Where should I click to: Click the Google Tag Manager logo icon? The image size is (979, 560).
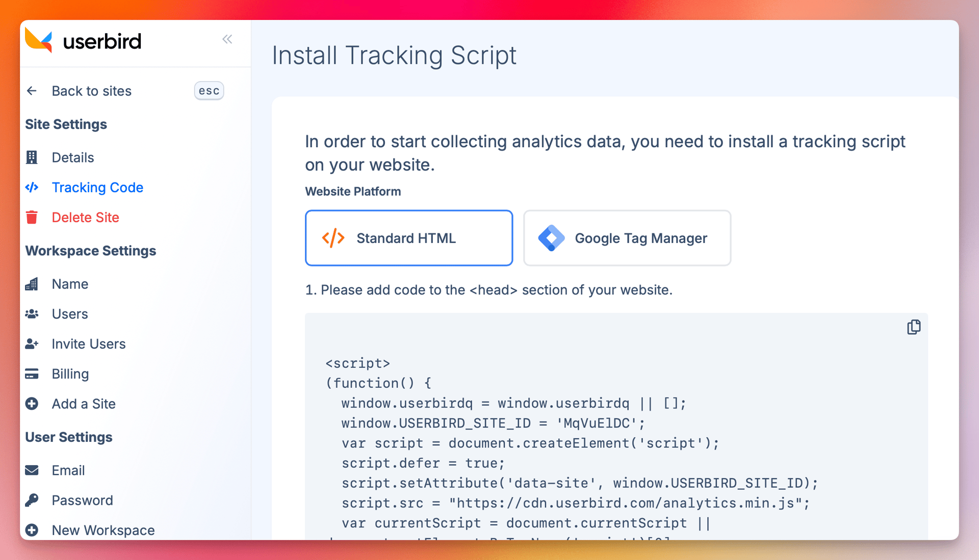552,238
